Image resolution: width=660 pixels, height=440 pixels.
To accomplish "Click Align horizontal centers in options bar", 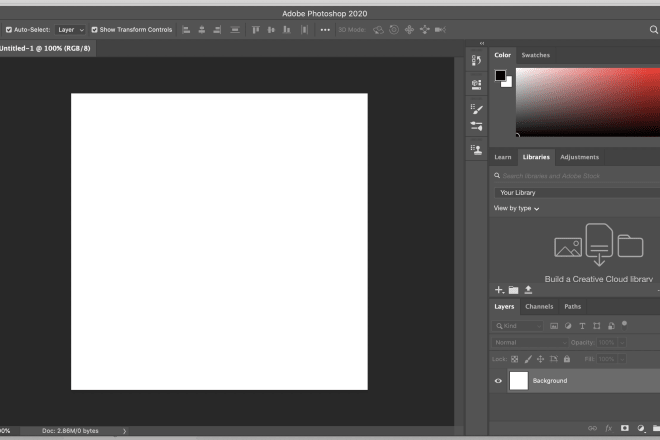I will 202,30.
